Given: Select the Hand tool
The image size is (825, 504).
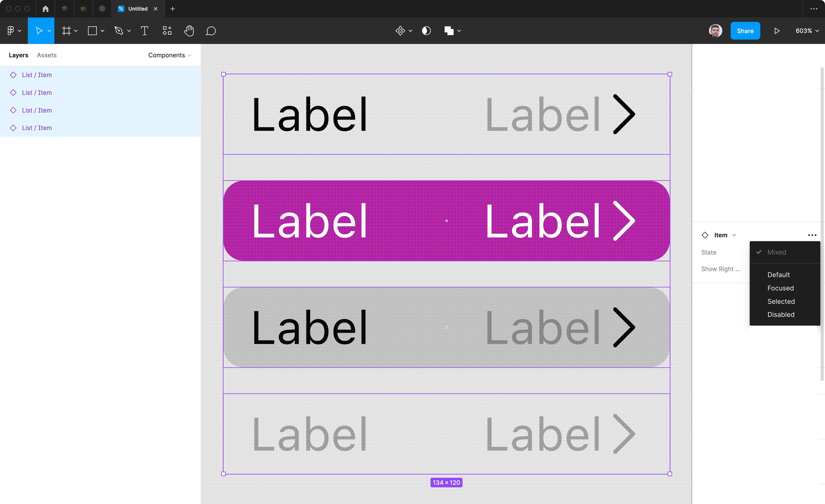Looking at the screenshot, I should (189, 31).
